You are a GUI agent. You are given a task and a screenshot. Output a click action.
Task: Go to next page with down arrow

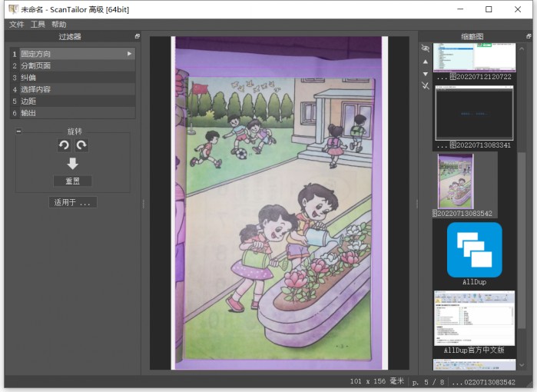(426, 74)
